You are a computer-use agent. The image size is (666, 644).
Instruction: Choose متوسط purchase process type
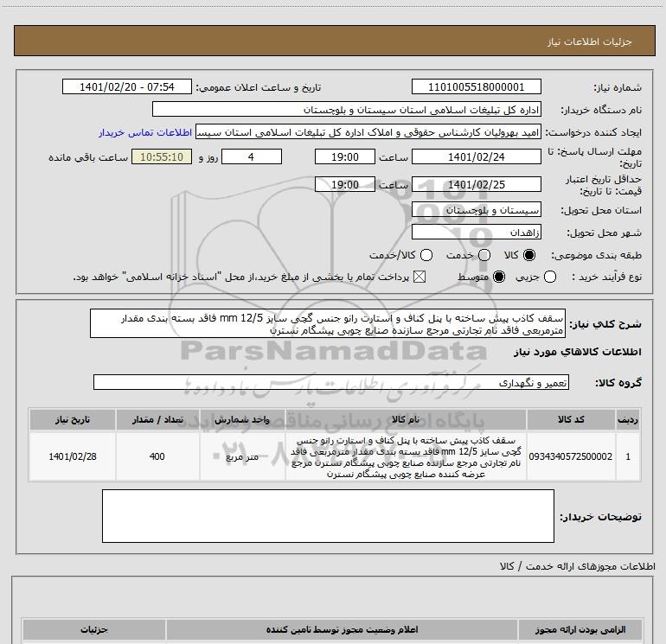point(499,277)
